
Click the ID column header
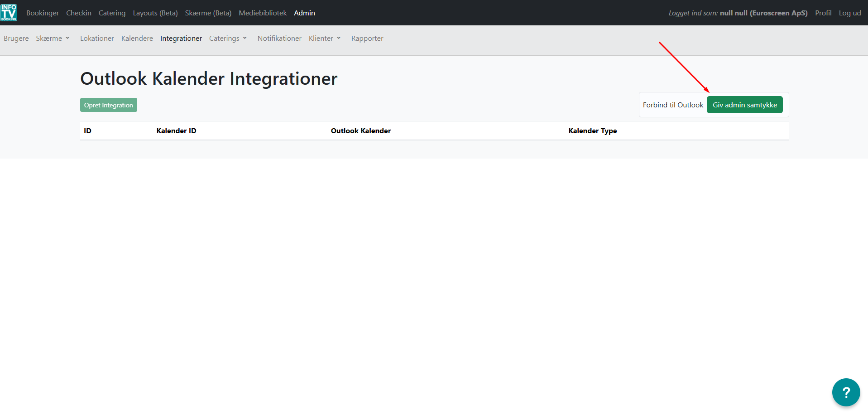87,131
